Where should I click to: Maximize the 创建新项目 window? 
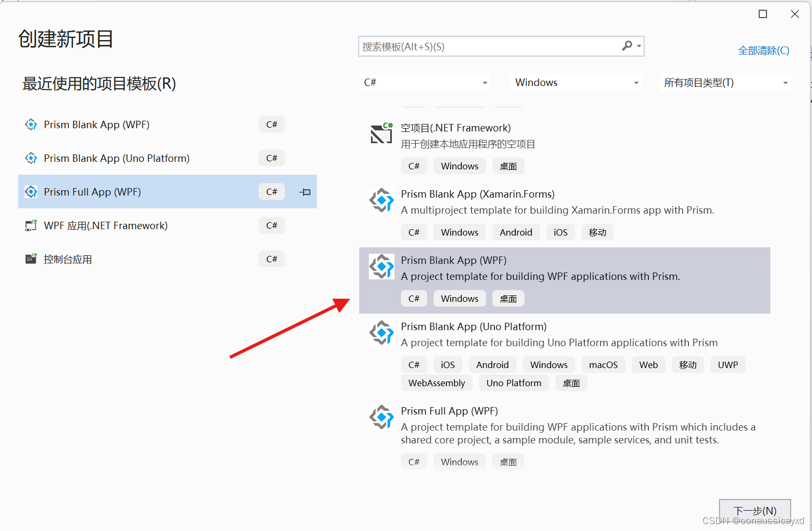click(763, 14)
